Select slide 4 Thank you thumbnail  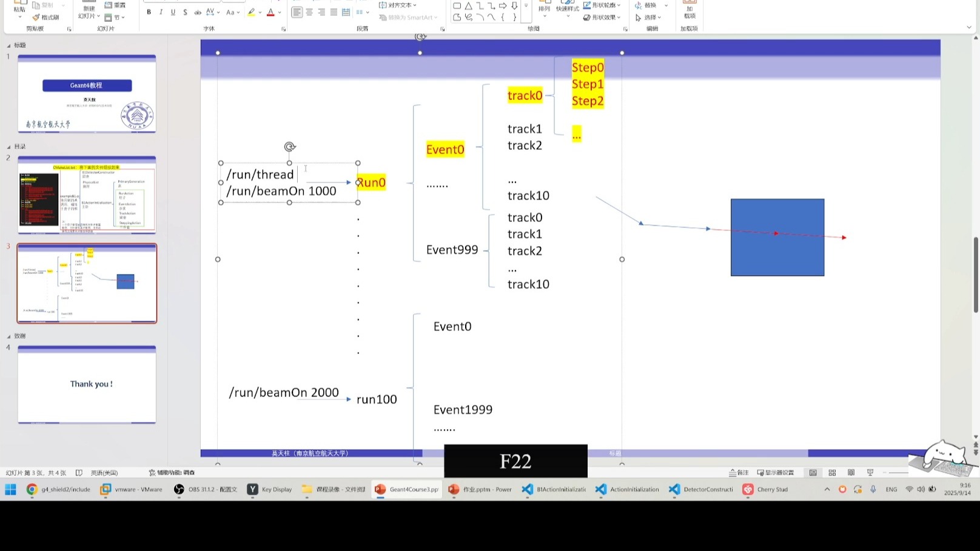(x=87, y=385)
